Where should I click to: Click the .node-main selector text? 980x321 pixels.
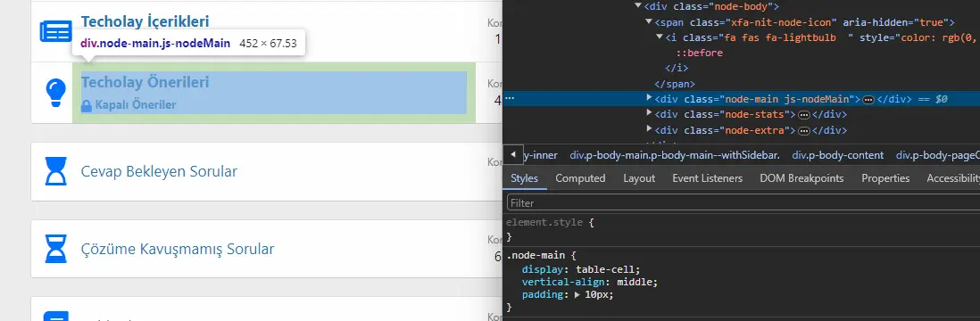pos(536,255)
